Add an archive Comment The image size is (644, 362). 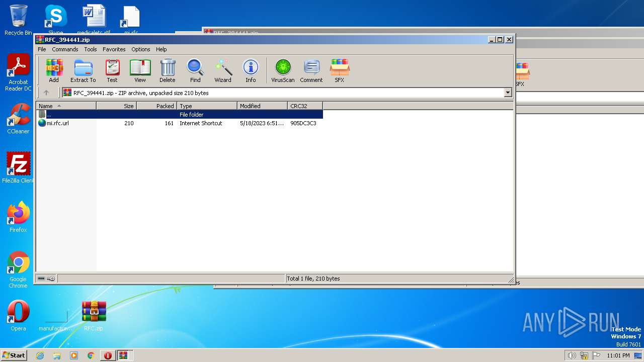(311, 70)
